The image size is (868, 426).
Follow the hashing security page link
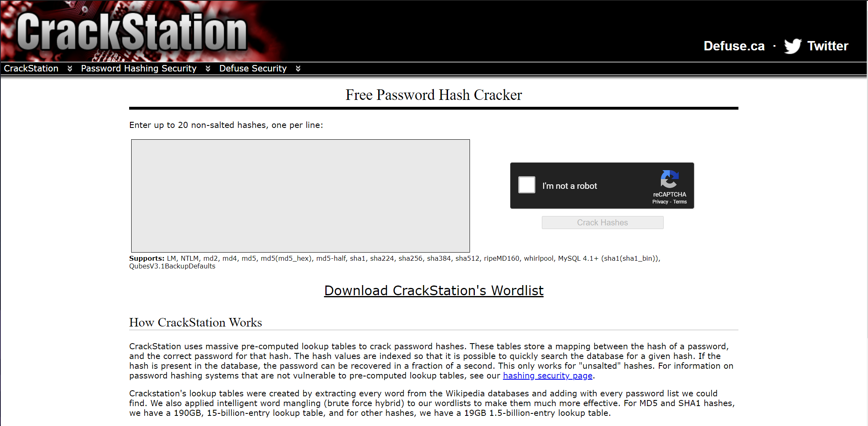[548, 376]
